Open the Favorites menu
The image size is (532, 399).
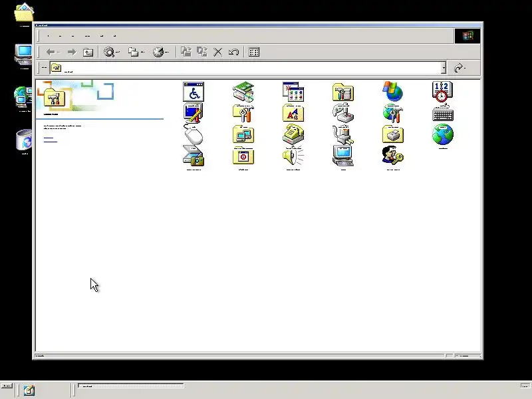pyautogui.click(x=88, y=36)
